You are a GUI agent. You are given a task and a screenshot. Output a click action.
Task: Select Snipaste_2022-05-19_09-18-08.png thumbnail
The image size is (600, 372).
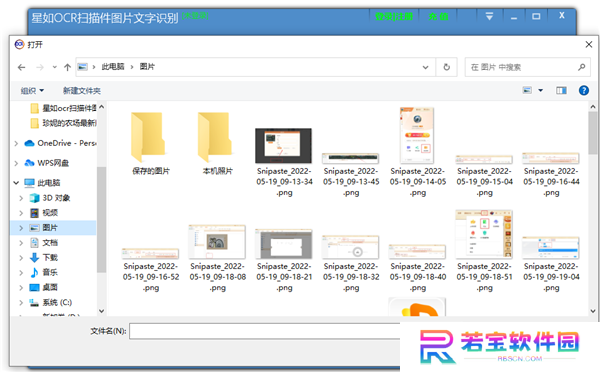[x=217, y=242]
